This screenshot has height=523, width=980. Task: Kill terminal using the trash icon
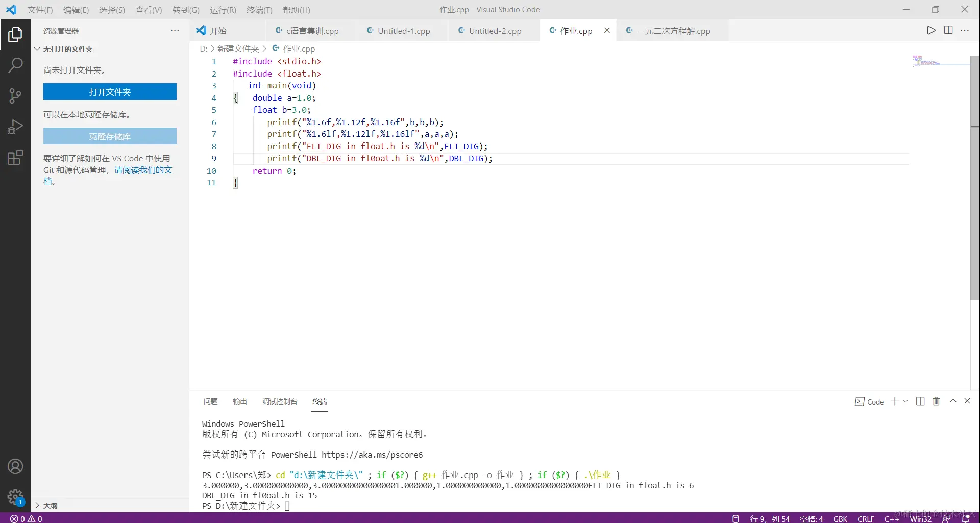pos(936,401)
